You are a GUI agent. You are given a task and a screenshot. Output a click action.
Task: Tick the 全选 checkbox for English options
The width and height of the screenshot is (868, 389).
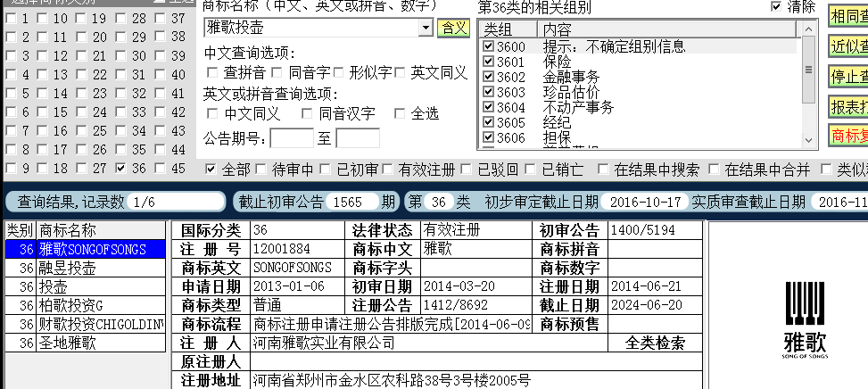tap(400, 114)
